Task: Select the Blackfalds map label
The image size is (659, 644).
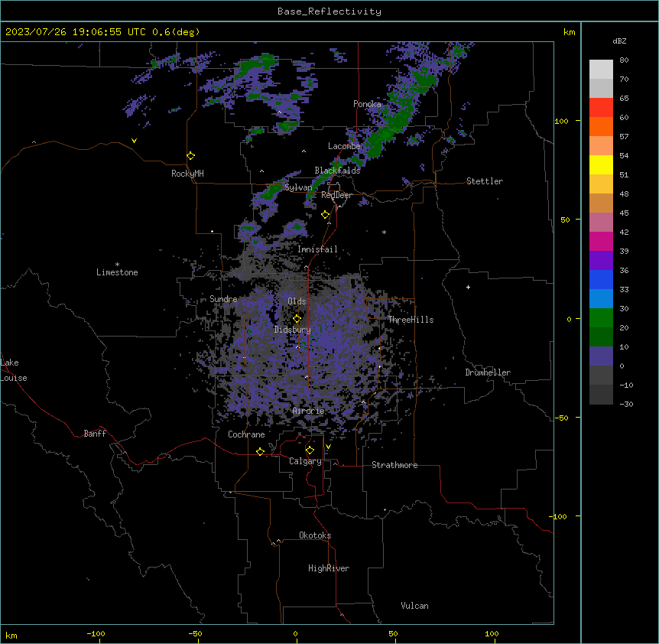Action: (x=337, y=171)
